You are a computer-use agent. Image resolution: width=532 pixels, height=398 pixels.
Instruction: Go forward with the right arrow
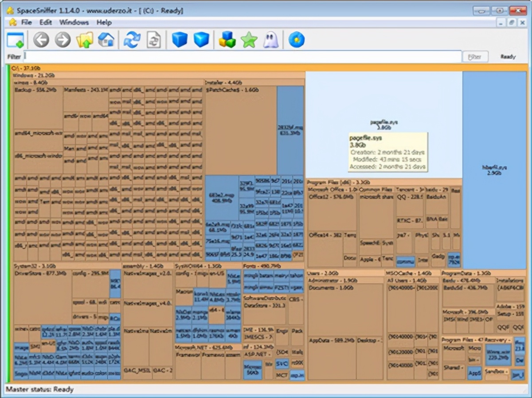pyautogui.click(x=63, y=40)
